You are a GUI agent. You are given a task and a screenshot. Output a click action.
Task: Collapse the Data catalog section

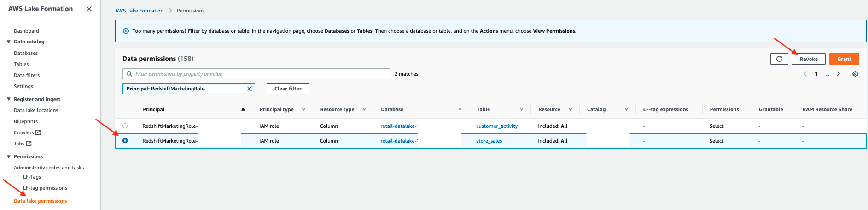(9, 42)
